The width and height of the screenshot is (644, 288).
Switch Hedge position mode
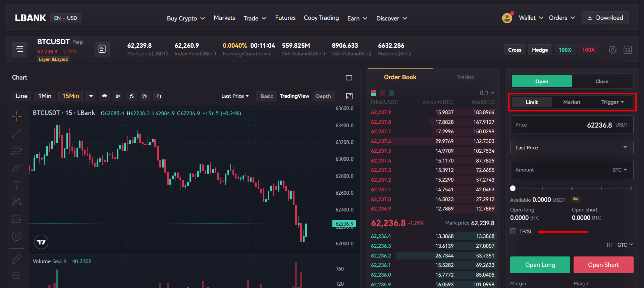(x=540, y=50)
